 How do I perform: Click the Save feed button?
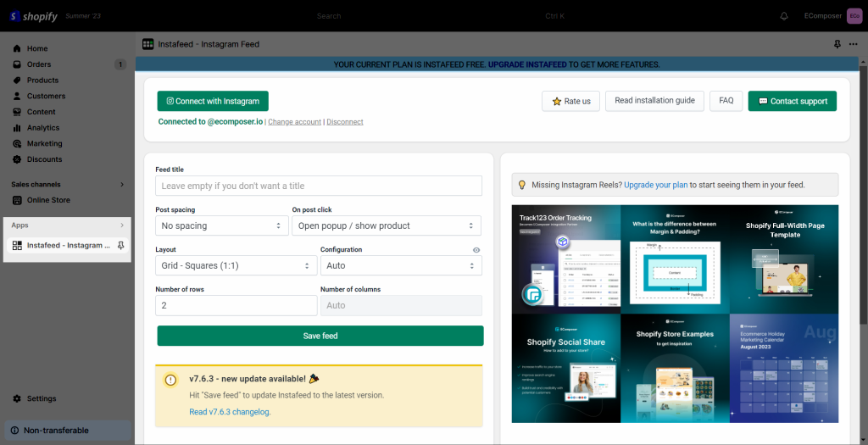click(x=320, y=336)
